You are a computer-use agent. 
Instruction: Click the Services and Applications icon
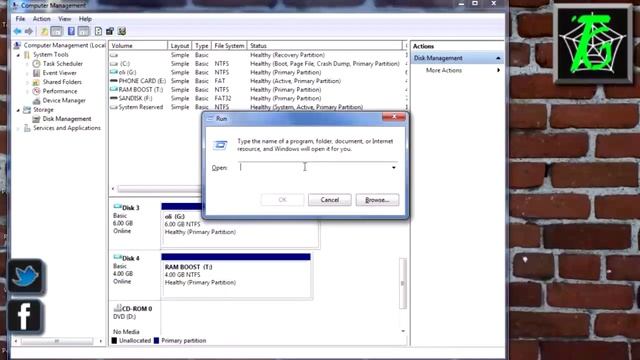(x=27, y=128)
